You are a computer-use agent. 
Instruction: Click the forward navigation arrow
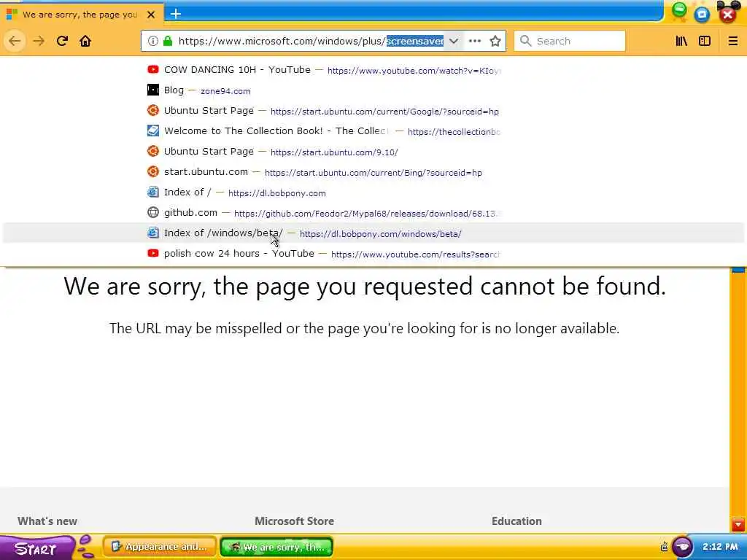(x=39, y=41)
